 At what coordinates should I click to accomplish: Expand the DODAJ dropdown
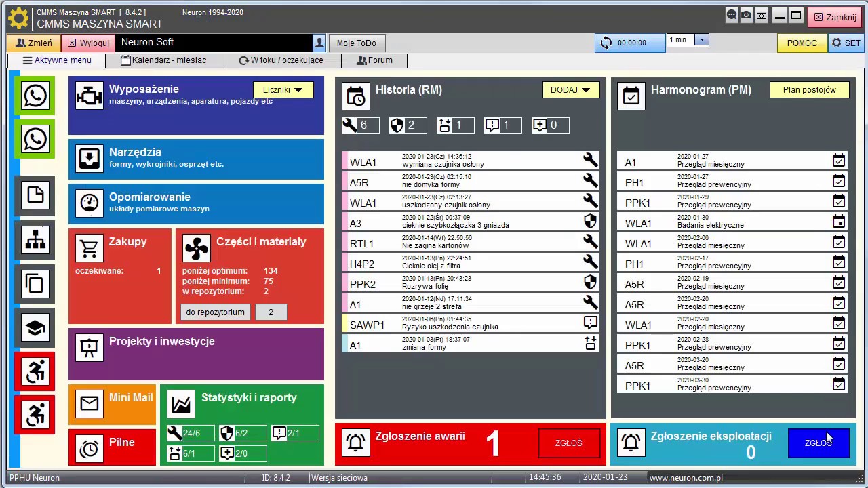[x=571, y=89]
